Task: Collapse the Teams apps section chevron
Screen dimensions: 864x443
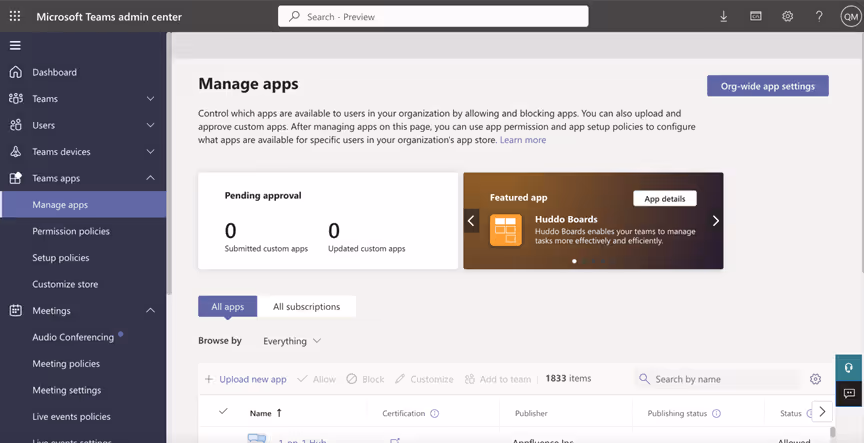Action: (150, 178)
